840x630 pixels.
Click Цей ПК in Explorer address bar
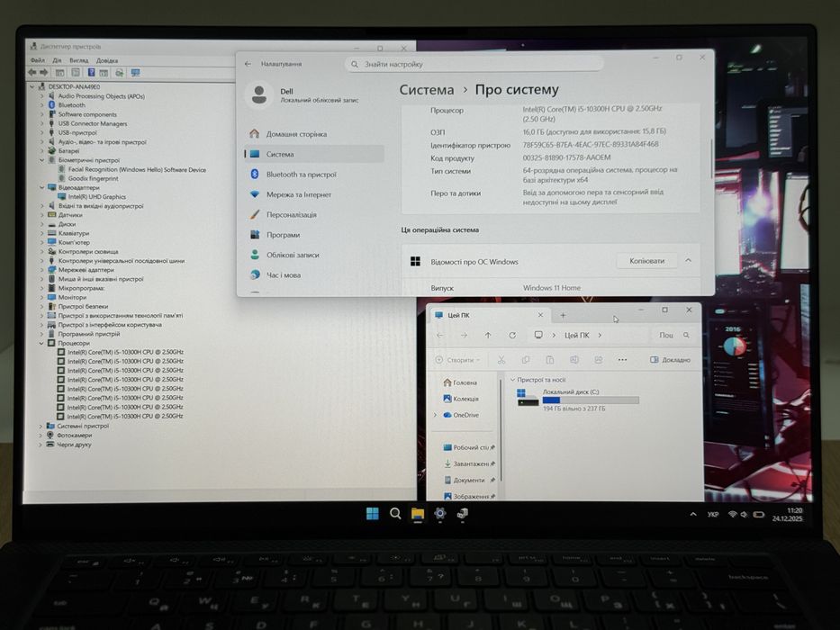577,336
